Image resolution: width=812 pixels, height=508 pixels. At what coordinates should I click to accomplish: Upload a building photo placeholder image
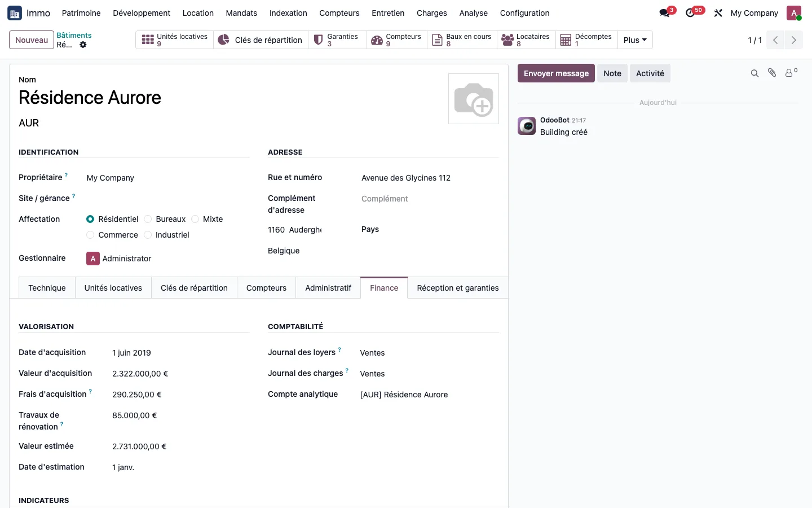(474, 99)
